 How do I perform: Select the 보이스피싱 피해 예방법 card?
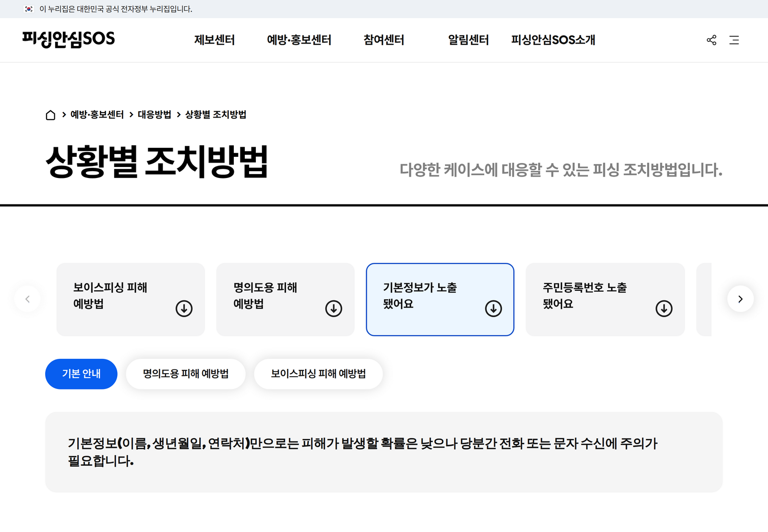point(131,299)
